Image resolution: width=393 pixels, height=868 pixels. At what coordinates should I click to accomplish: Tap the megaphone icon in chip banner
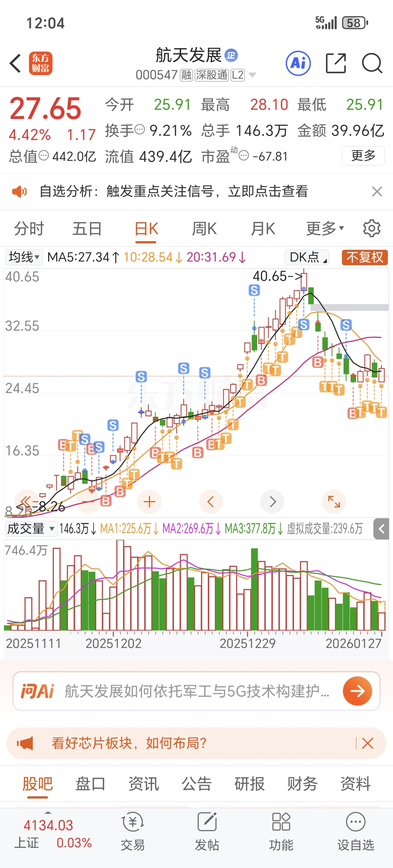pos(25,743)
